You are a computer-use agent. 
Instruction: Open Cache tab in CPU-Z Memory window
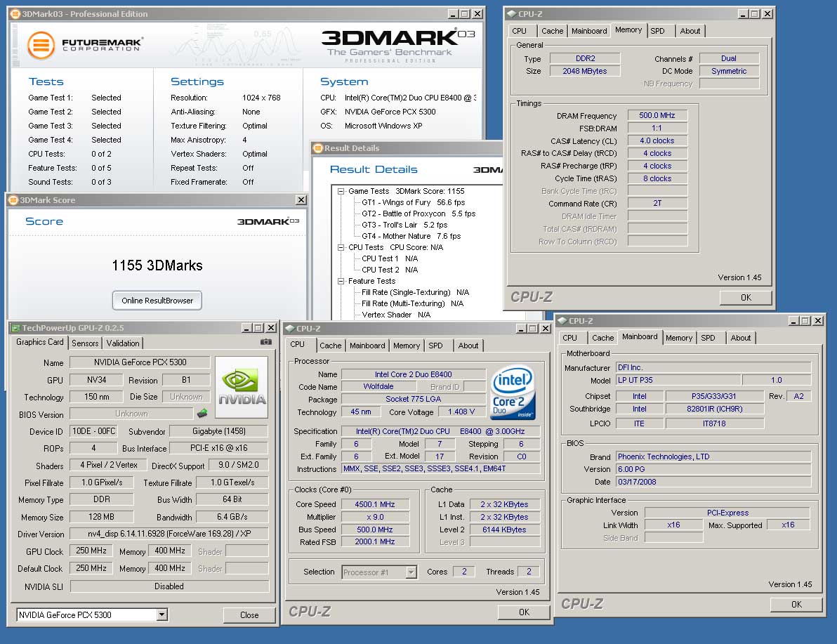coord(552,31)
